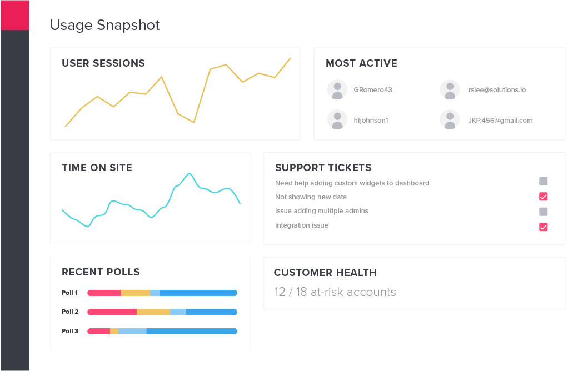Open the Need help adding custom widgets ticket
Screen dimensions: 588x371
pyautogui.click(x=352, y=183)
